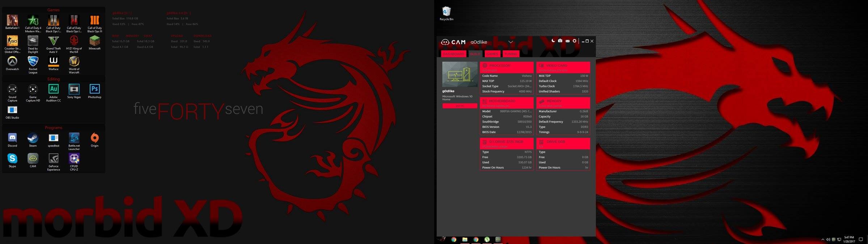The width and height of the screenshot is (868, 244).
Task: Open the envelope message icon in CAM
Action: (x=567, y=41)
